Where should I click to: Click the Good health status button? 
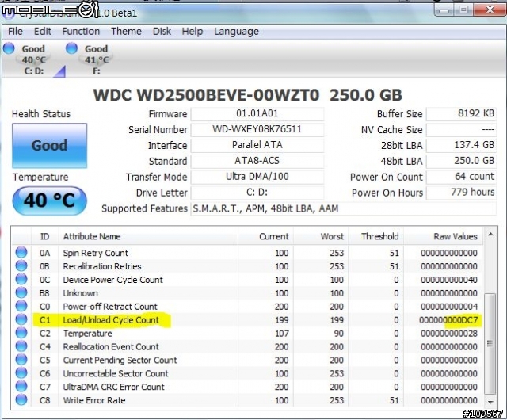coord(49,146)
